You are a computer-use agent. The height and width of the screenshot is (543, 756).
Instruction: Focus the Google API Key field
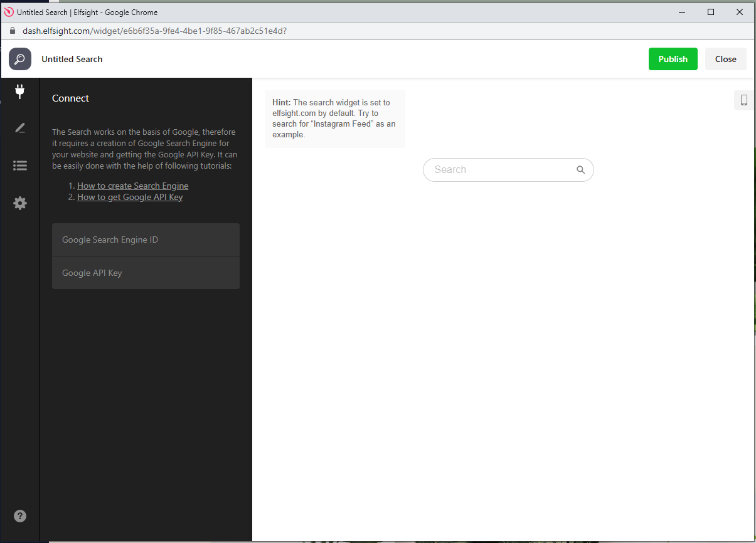point(146,273)
